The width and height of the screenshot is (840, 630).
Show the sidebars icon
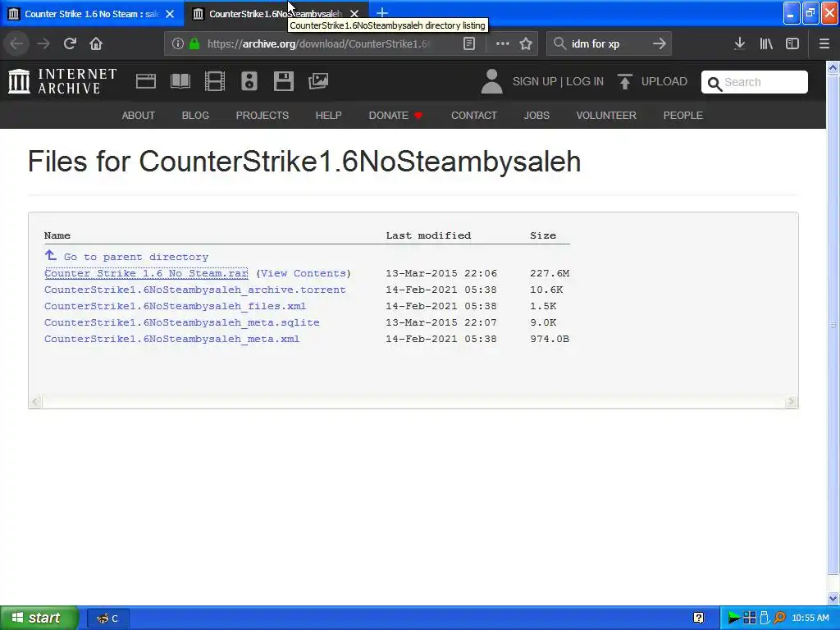[792, 44]
